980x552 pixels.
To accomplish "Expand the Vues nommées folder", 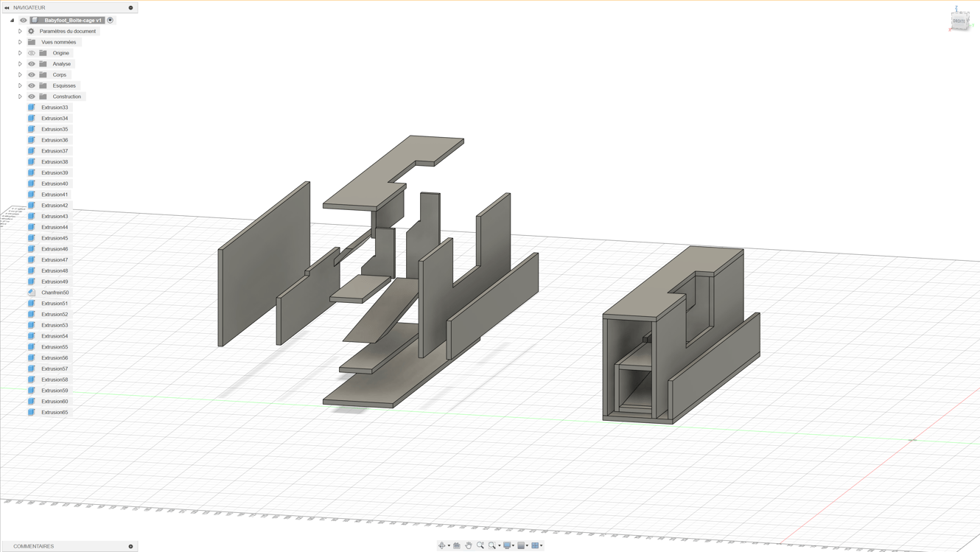I will coord(20,42).
